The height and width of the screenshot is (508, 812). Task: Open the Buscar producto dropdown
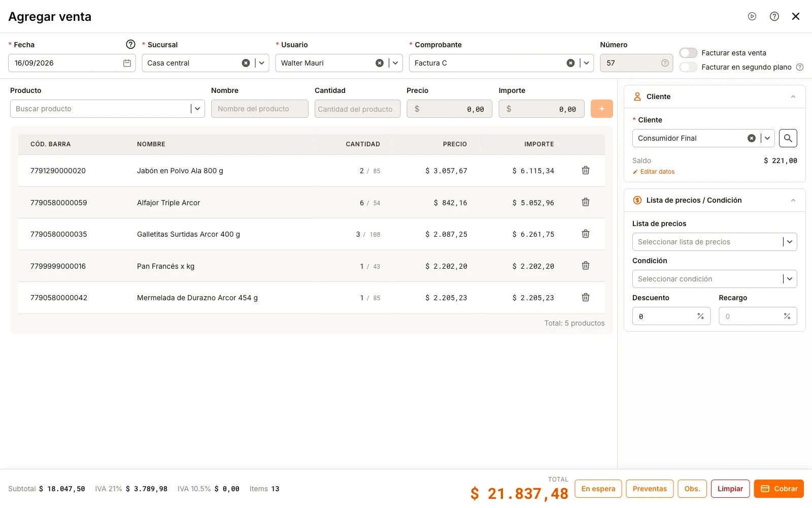tap(197, 109)
